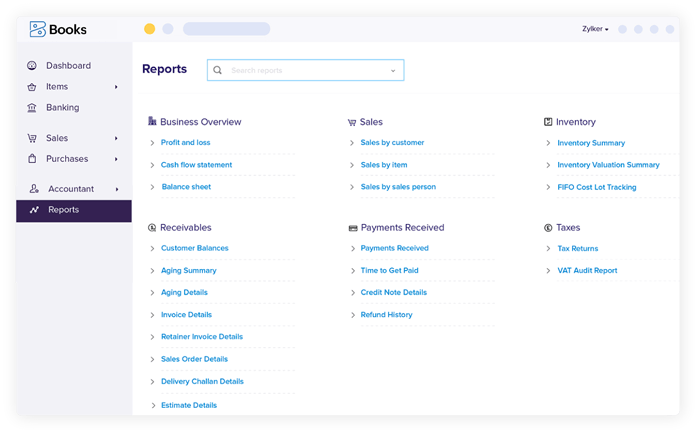
Task: Open Estimate Details report
Action: point(189,405)
